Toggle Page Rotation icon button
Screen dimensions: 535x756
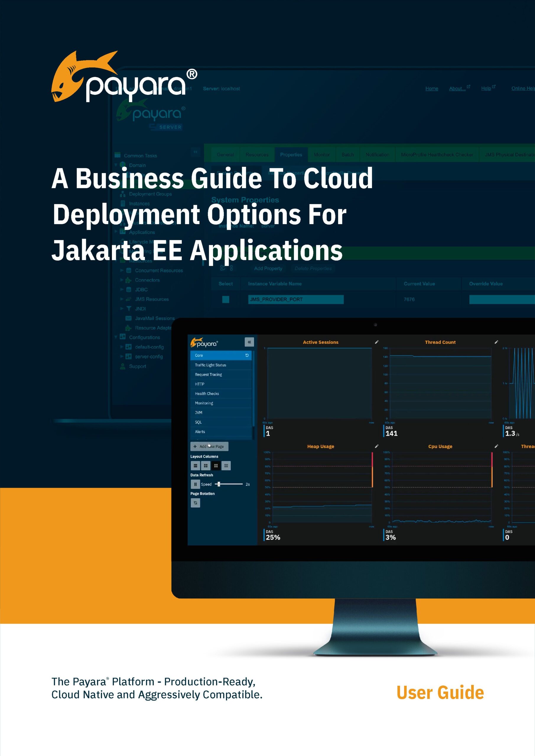195,503
